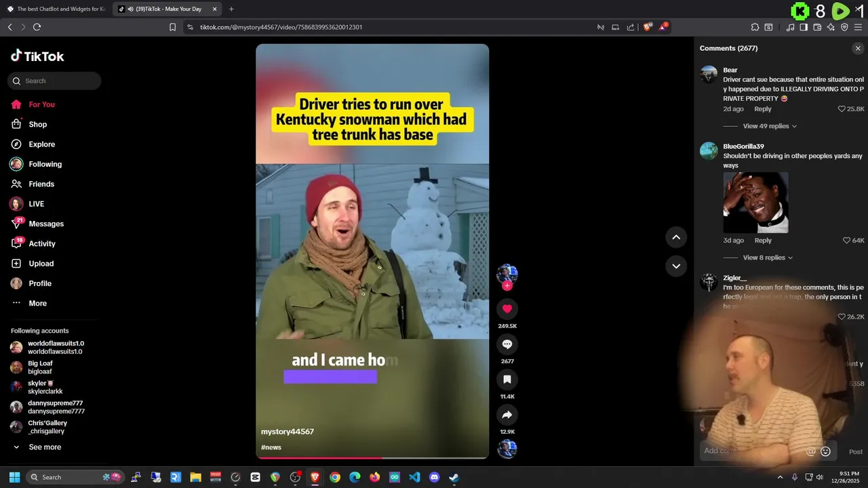Viewport: 868px width, 488px height.
Task: Click the address bar URL
Action: 281,27
